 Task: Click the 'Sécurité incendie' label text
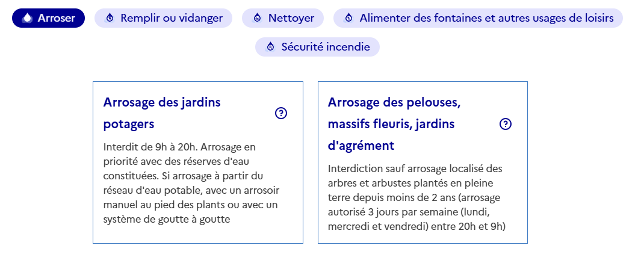tap(326, 47)
